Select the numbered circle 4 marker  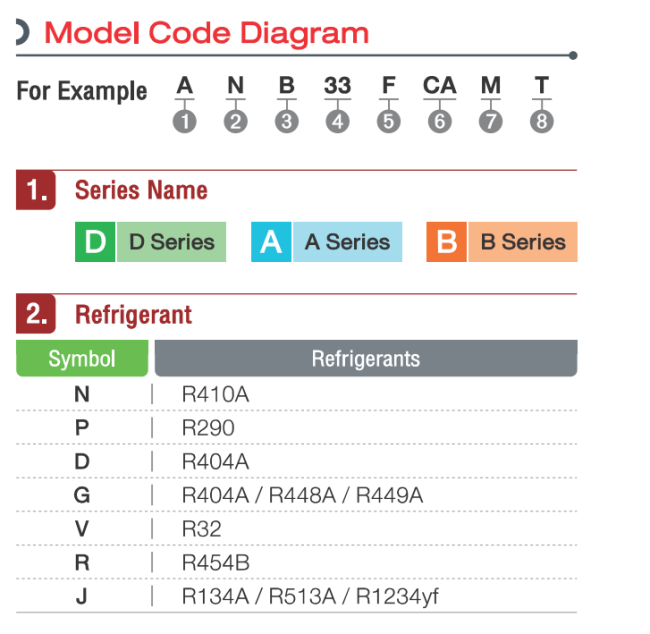click(x=338, y=122)
